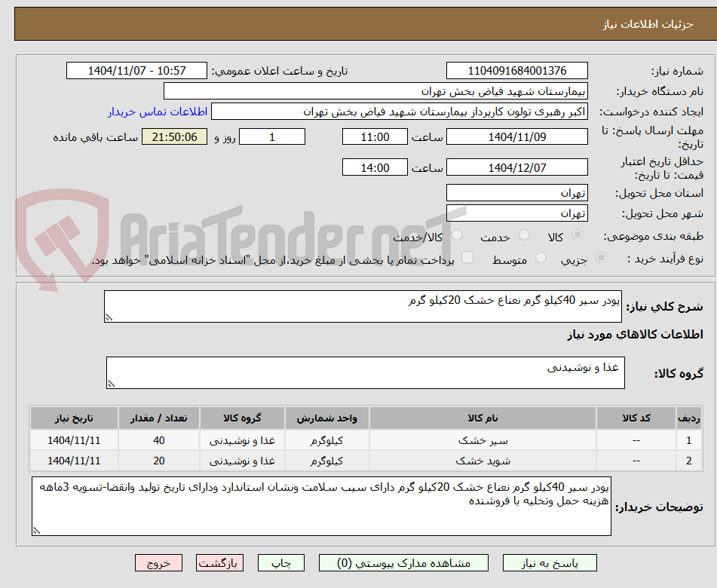This screenshot has width=717, height=588.
Task: Click the واحد شمارش column header
Action: pos(326,418)
